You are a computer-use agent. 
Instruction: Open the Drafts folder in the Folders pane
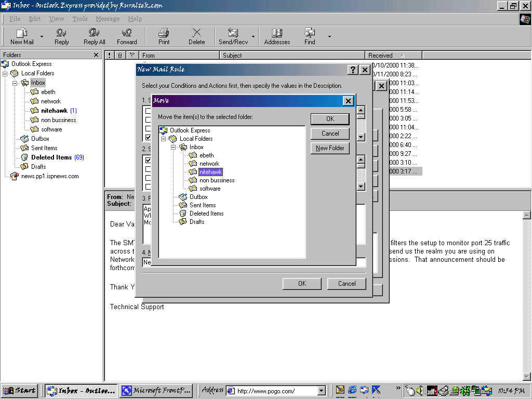coord(38,167)
